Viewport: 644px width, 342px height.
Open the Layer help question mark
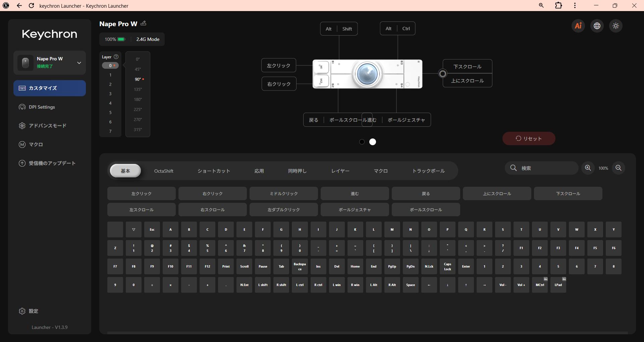[x=116, y=57]
